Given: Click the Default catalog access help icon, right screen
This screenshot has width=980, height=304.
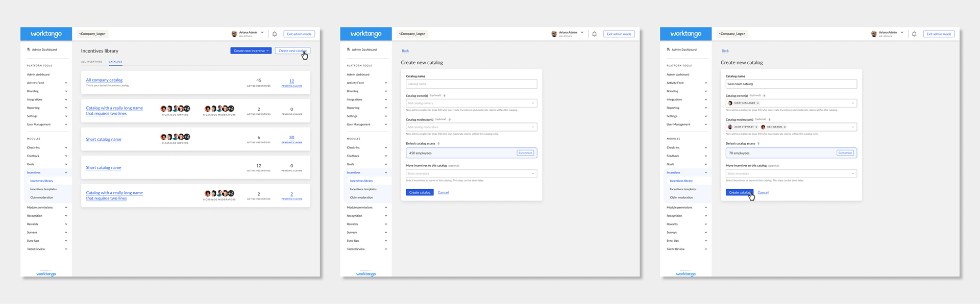Looking at the screenshot, I should tap(758, 143).
